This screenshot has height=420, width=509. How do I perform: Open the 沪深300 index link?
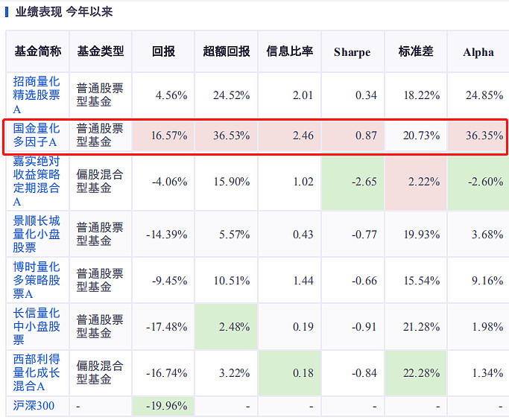coord(34,406)
